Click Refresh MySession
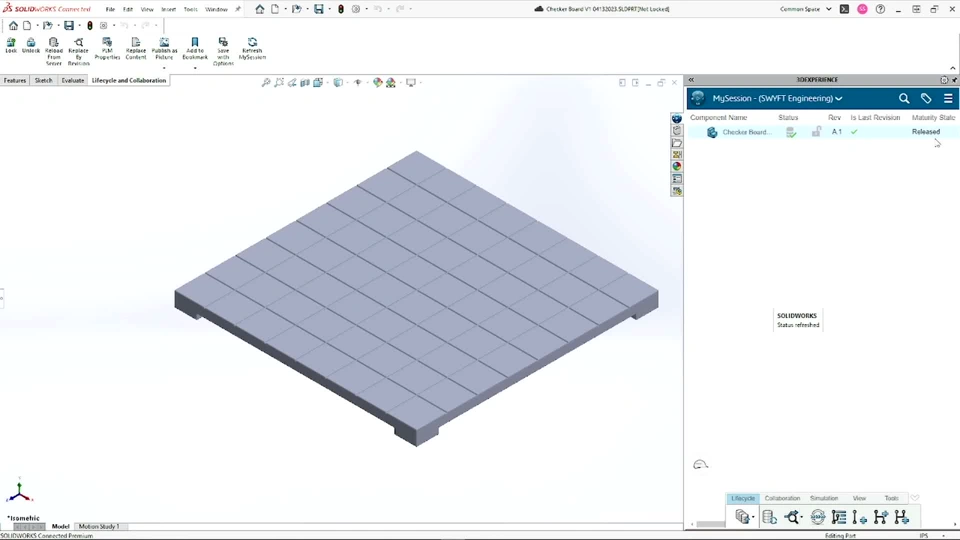The image size is (960, 540). [x=252, y=48]
